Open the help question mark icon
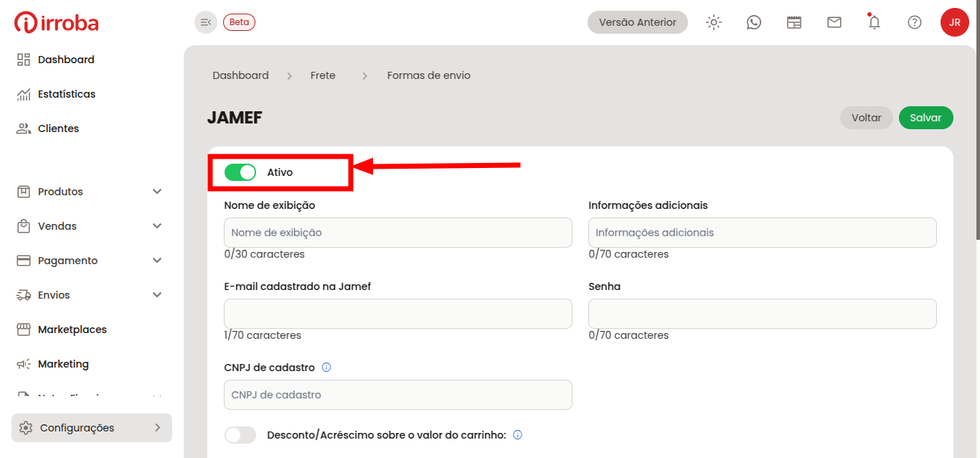 915,22
